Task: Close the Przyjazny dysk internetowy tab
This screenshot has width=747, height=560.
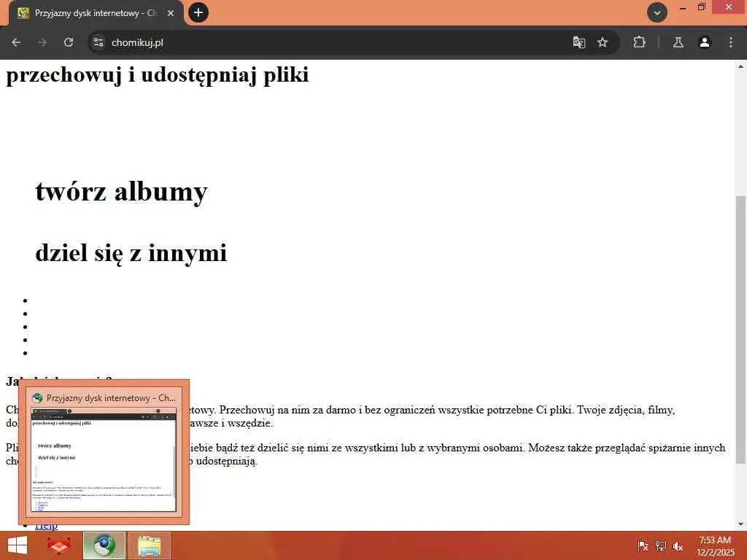Action: point(171,13)
